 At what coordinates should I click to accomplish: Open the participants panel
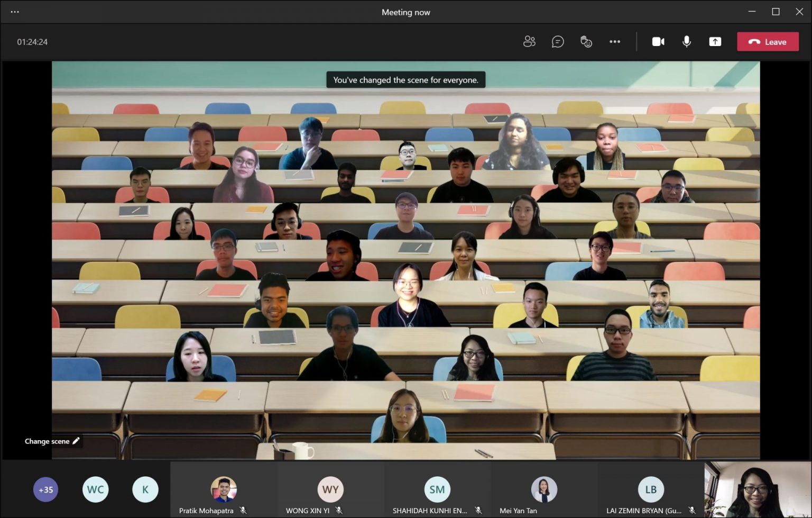pyautogui.click(x=530, y=41)
